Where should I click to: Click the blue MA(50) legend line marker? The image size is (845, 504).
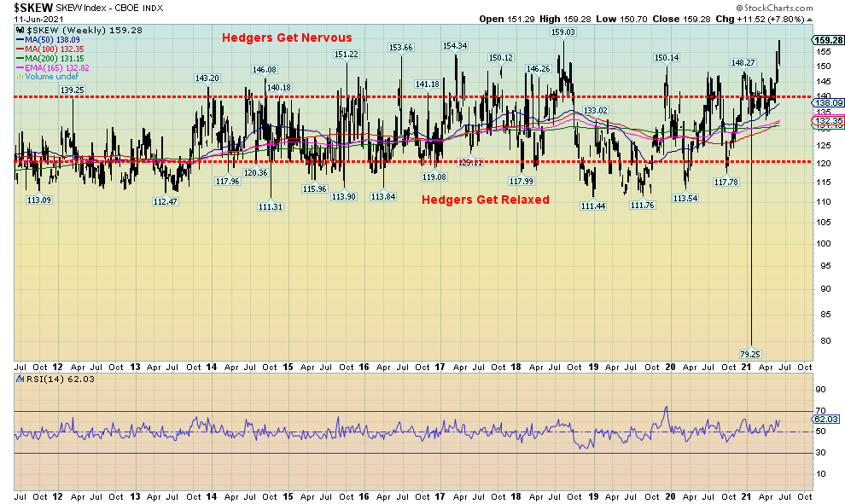pos(20,40)
